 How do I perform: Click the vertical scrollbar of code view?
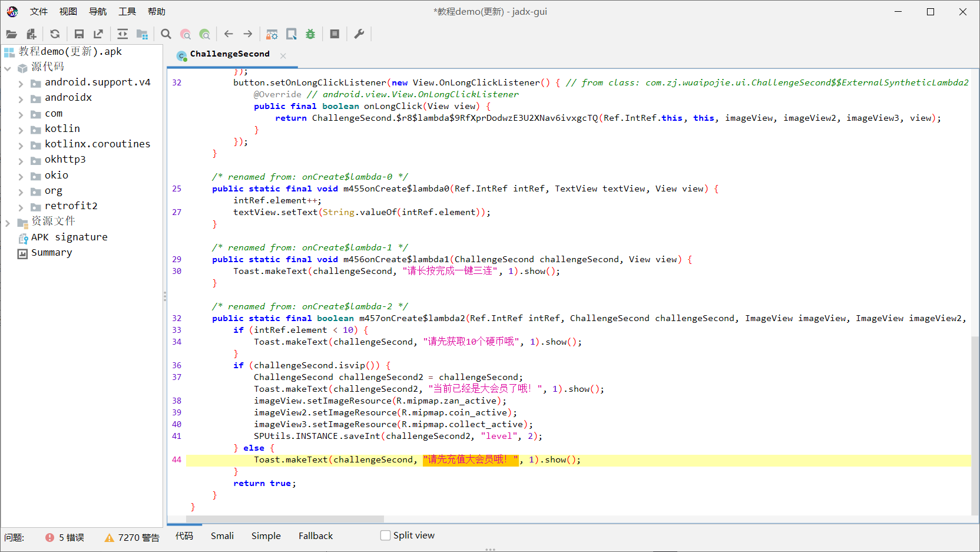pyautogui.click(x=975, y=425)
